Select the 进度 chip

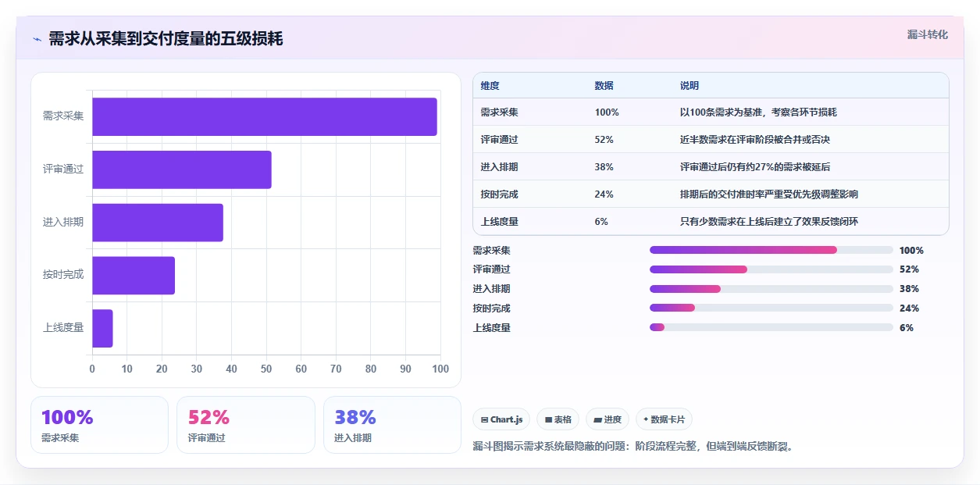pos(608,419)
